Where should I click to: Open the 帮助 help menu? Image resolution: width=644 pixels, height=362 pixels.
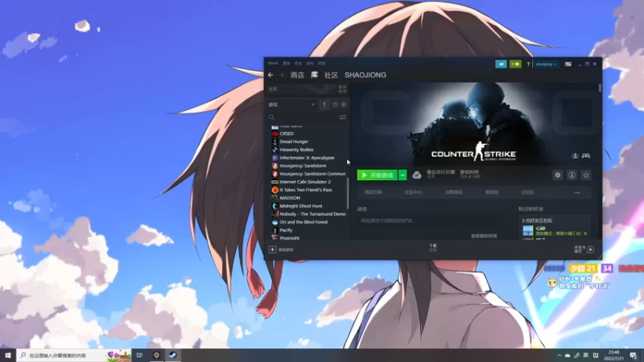pyautogui.click(x=321, y=64)
